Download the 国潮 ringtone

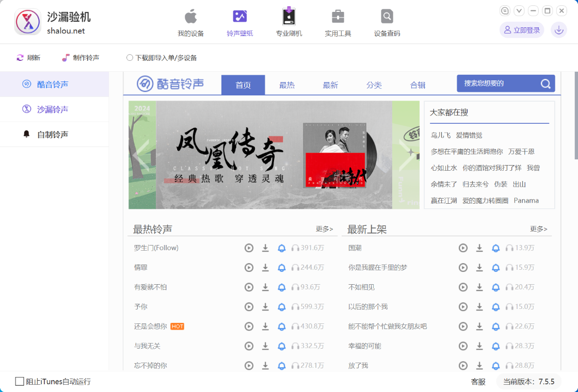(x=479, y=248)
